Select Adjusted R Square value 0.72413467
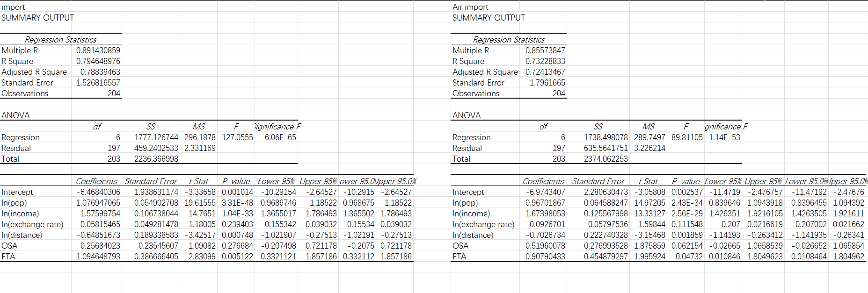Screen dimensions: 868x293 545,72
